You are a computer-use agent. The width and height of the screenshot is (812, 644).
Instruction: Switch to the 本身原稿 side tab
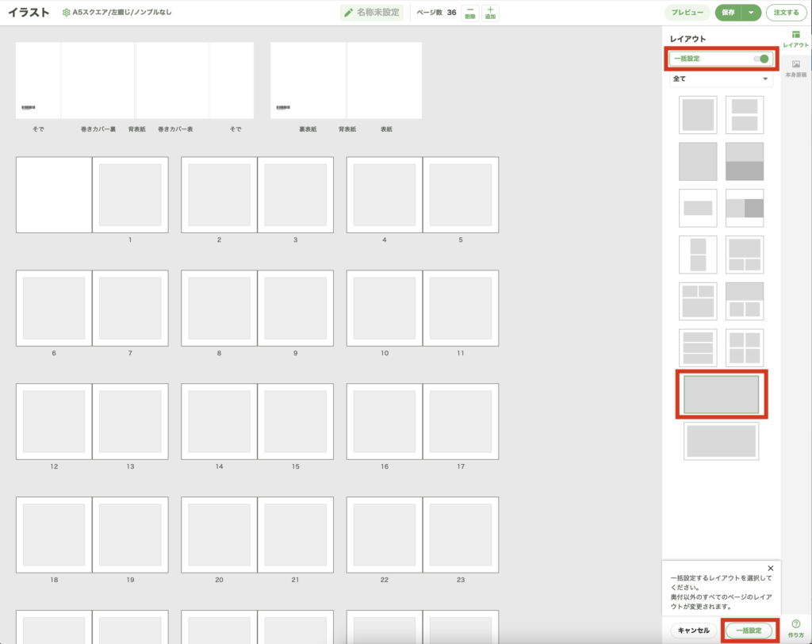pos(795,68)
